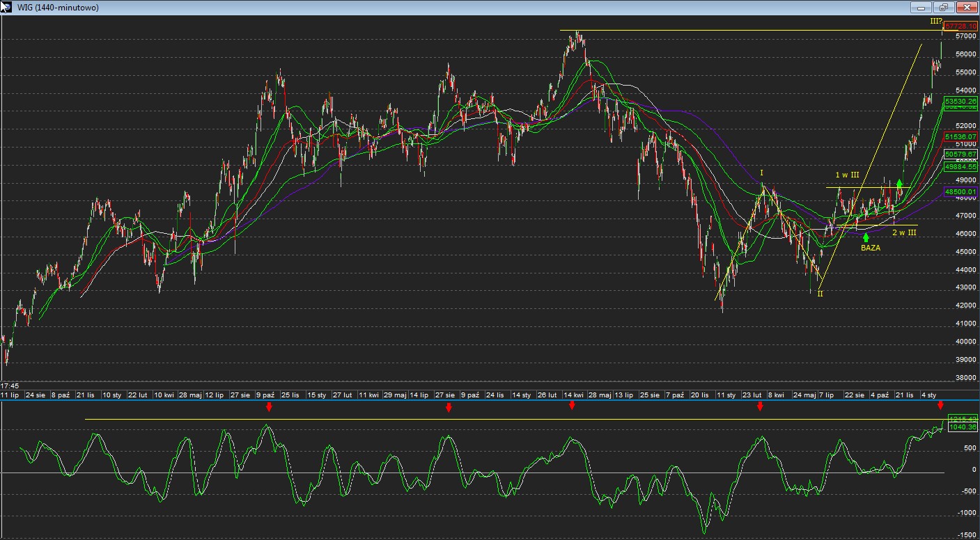
Task: Click the 11 lip date label
Action: 10,395
